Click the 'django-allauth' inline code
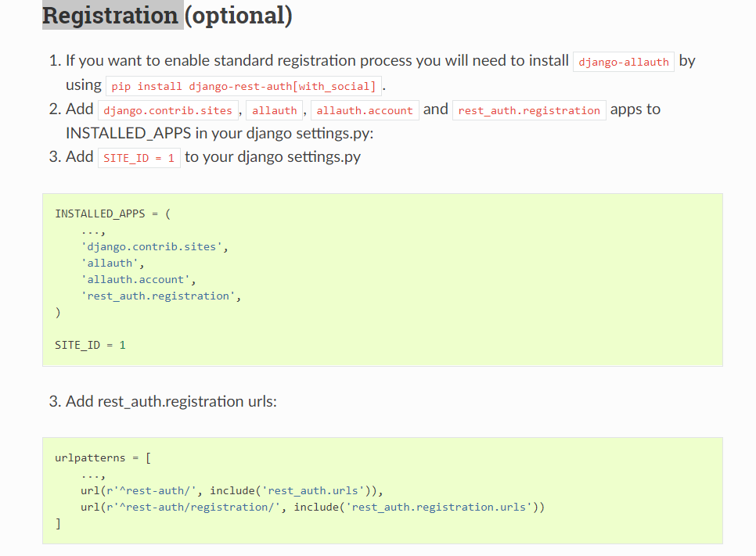 (x=624, y=62)
